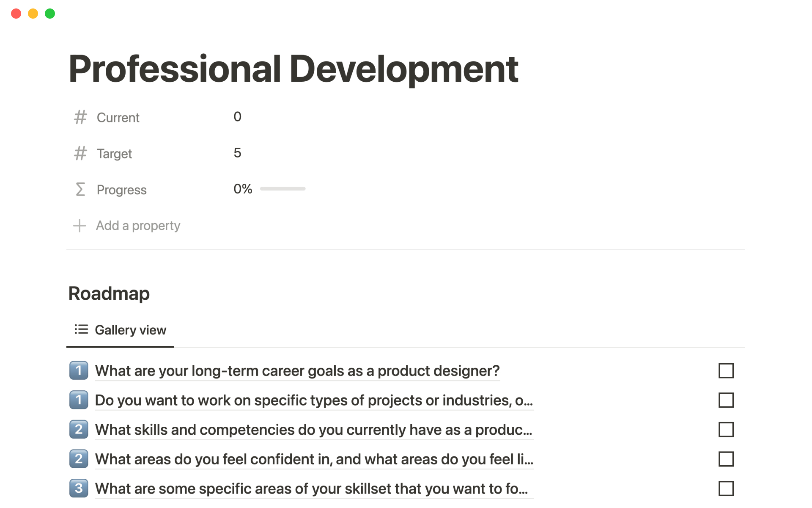Check the box for long-term career goals question

726,370
